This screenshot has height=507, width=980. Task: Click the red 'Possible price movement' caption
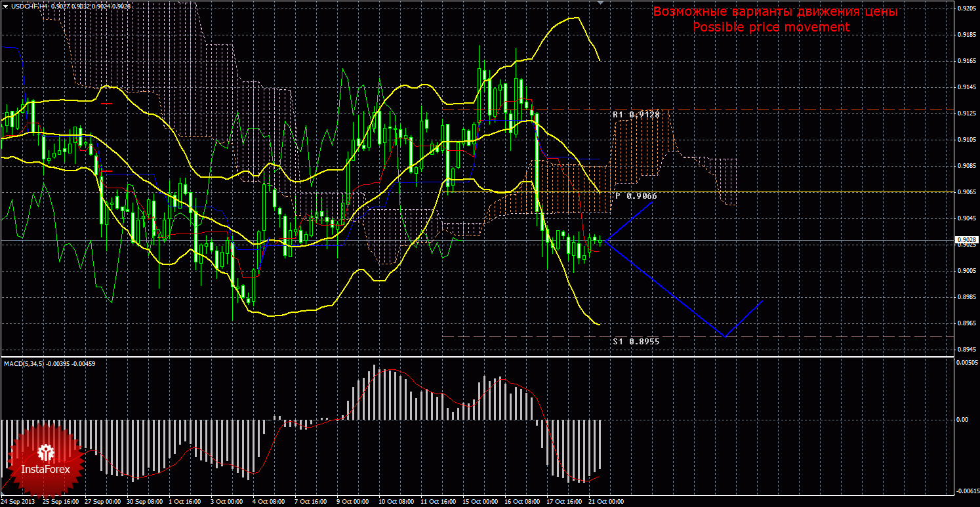pos(771,27)
